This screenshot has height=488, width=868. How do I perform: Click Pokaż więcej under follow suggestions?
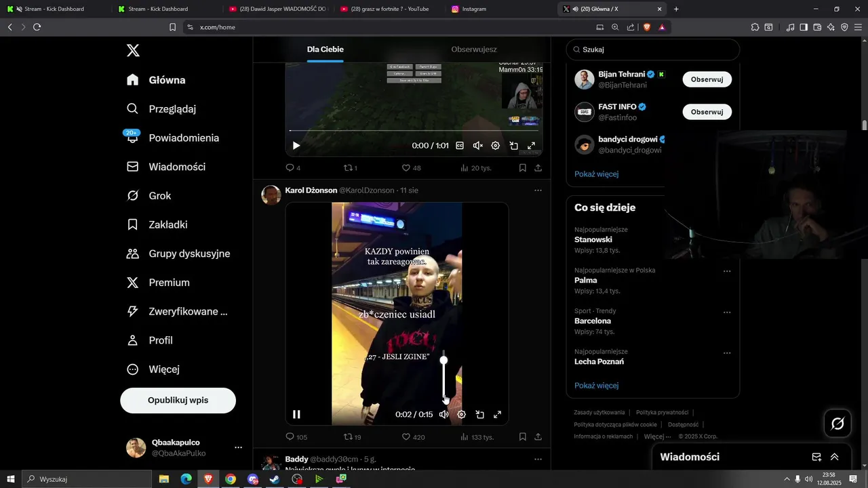(596, 174)
